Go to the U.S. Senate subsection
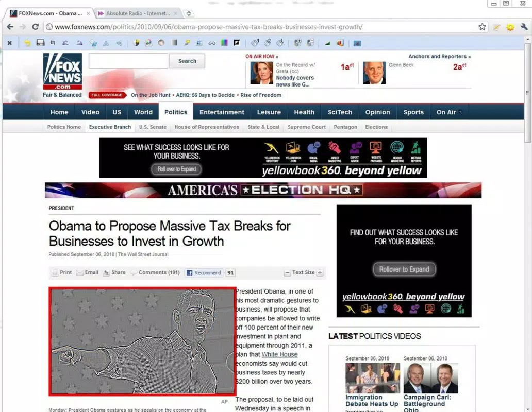 tap(153, 127)
